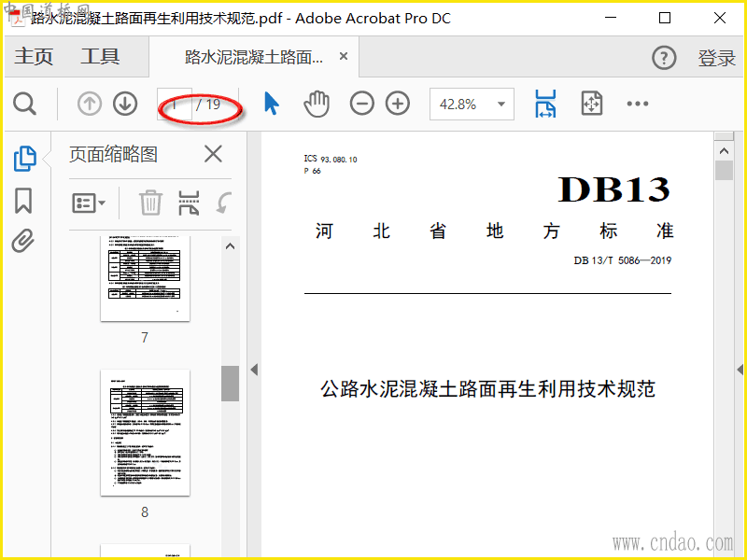Activate the selection arrow tool
This screenshot has width=747, height=560.
(x=271, y=104)
